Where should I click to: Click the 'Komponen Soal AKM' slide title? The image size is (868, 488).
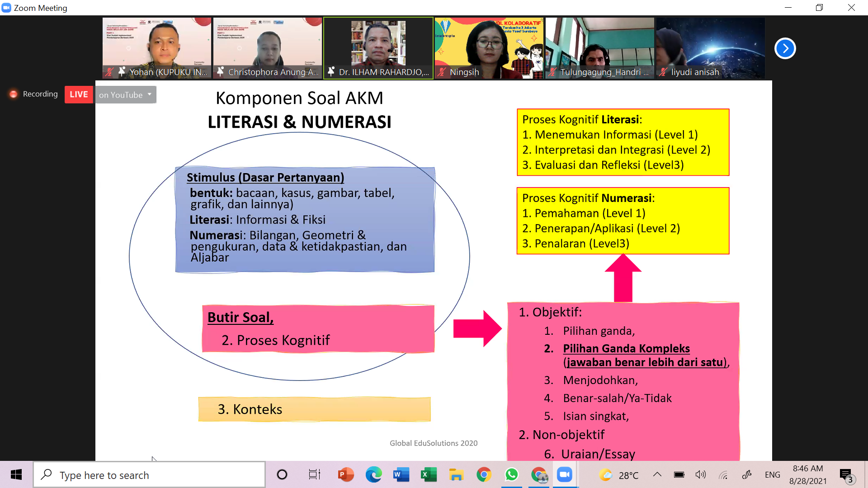click(x=299, y=98)
